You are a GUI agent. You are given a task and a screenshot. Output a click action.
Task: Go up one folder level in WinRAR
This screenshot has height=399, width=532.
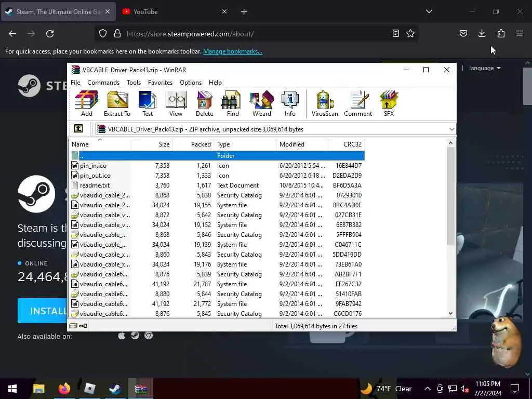click(x=78, y=129)
